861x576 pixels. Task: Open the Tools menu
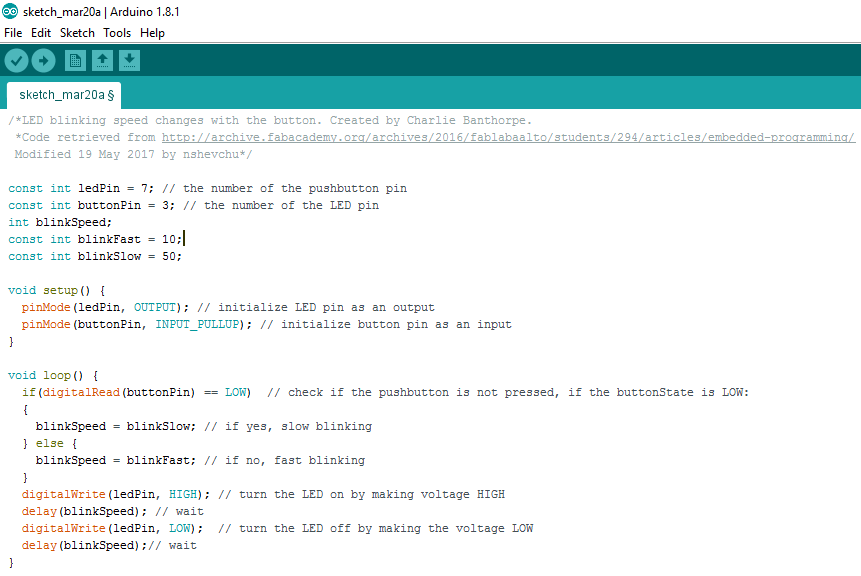point(117,33)
